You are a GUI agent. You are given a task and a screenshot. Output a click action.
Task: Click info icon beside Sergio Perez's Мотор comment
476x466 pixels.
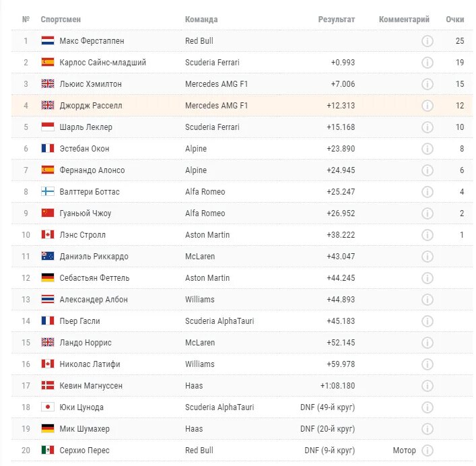click(427, 451)
